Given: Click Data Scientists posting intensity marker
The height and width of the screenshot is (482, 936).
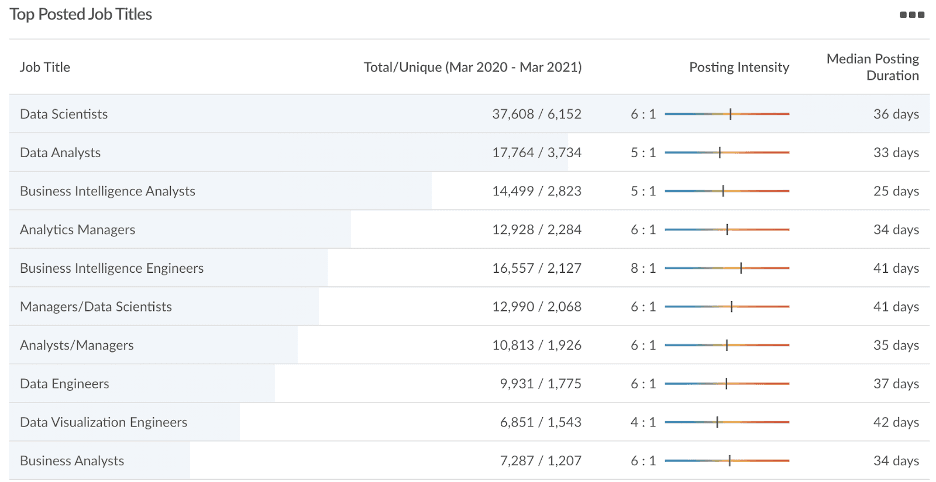Looking at the screenshot, I should click(730, 114).
